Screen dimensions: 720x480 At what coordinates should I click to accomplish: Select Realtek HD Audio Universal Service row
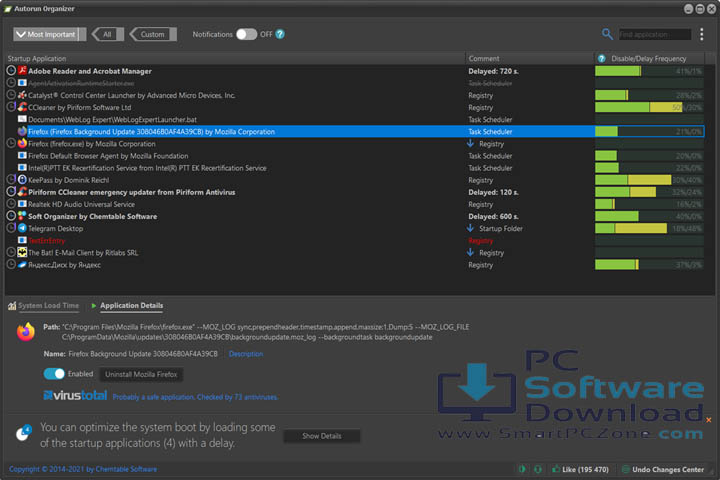(354, 204)
